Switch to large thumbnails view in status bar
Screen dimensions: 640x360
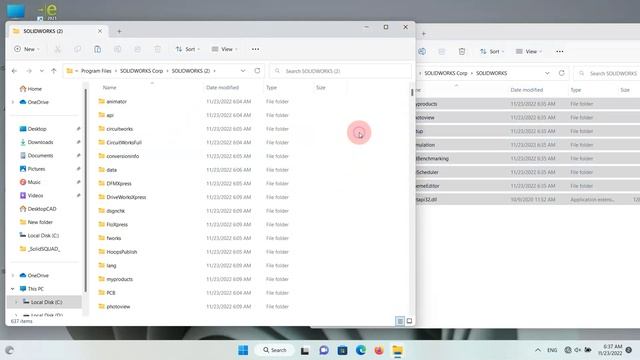(x=409, y=321)
